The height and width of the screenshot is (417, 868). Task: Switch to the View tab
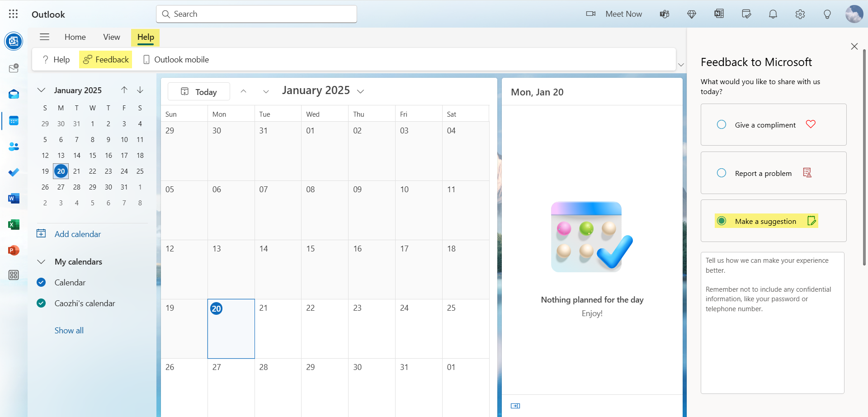[112, 37]
